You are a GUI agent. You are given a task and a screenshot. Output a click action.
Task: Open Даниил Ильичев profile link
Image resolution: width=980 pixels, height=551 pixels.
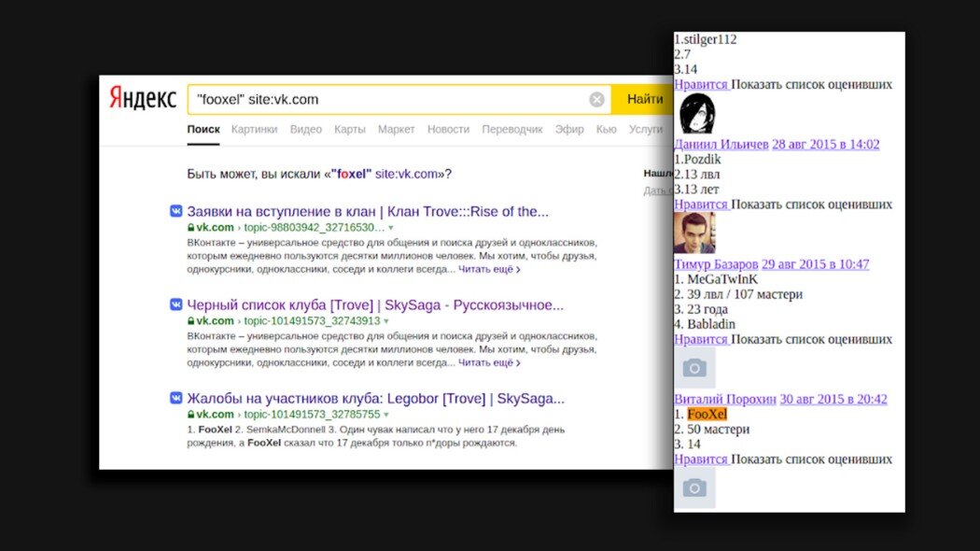pos(721,145)
